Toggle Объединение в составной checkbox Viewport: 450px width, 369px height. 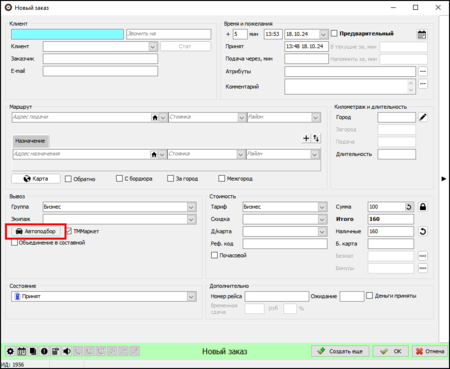[x=14, y=243]
